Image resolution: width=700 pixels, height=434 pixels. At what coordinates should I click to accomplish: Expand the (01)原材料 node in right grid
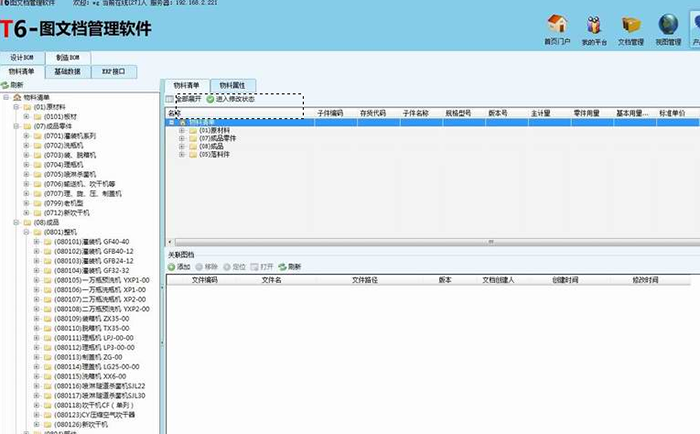click(182, 130)
